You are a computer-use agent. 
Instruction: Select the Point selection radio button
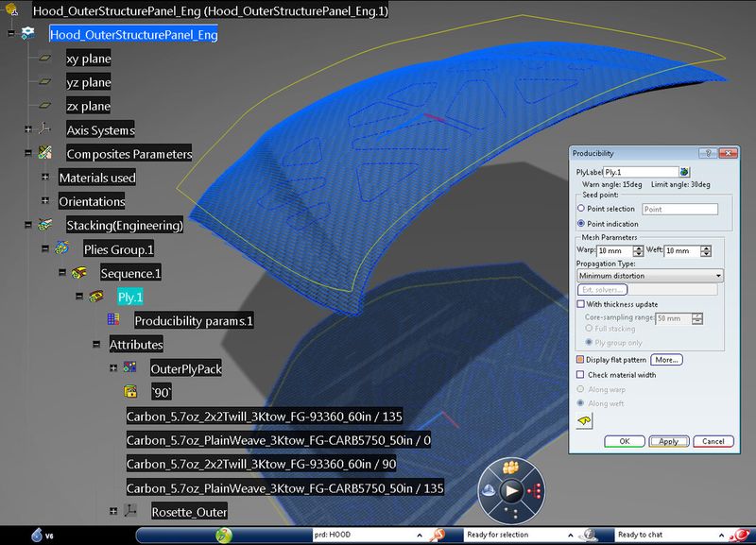[582, 207]
